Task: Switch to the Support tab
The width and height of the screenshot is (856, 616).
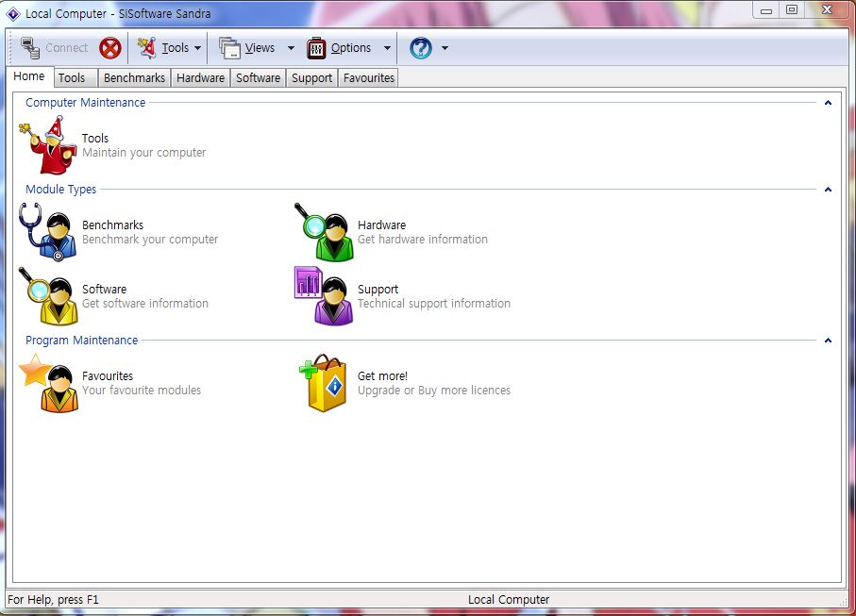Action: click(x=311, y=78)
